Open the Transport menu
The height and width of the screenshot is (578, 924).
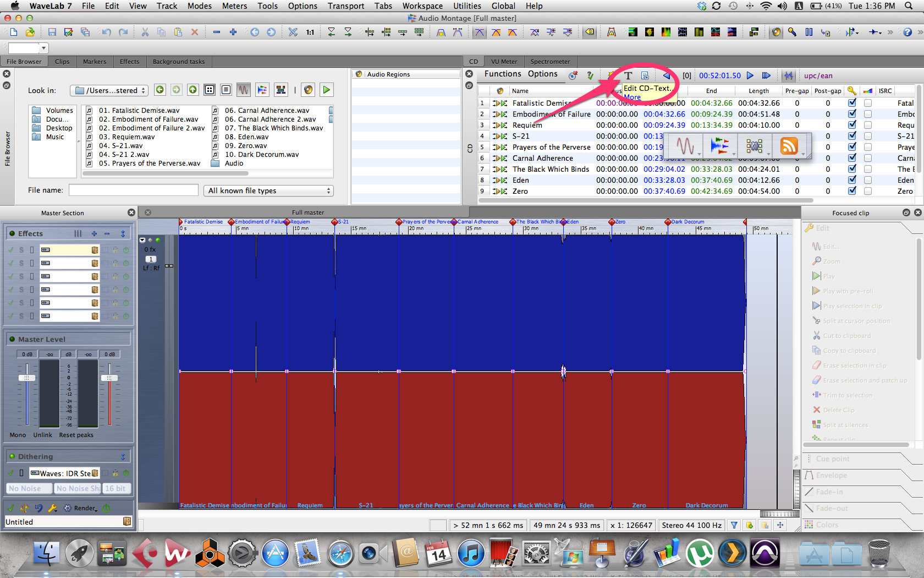coord(346,6)
